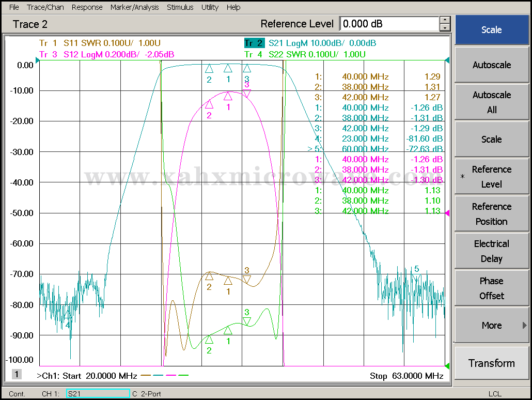Click the Start 20.0000 MHz frequency label
The image size is (532, 400).
(100, 376)
